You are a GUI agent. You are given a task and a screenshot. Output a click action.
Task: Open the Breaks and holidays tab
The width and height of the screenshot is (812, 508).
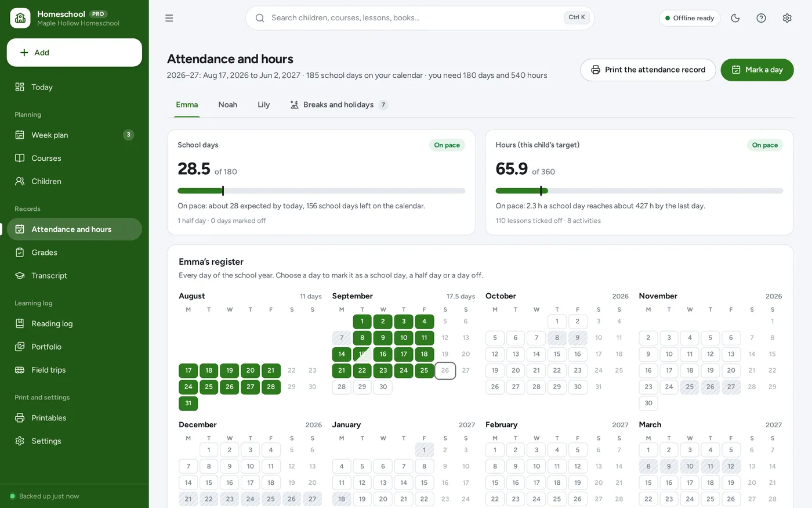coord(339,105)
